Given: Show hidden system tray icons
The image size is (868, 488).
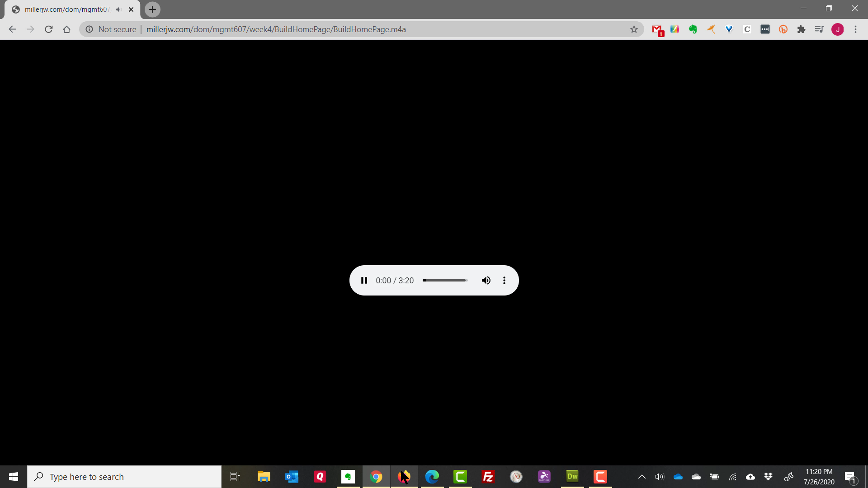Looking at the screenshot, I should [x=642, y=477].
